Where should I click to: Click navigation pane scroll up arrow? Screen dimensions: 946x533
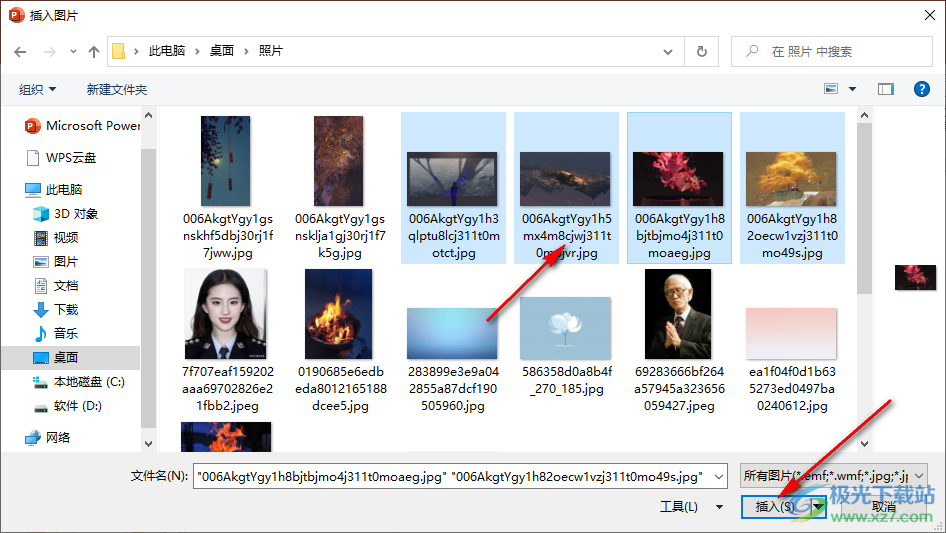tap(148, 115)
